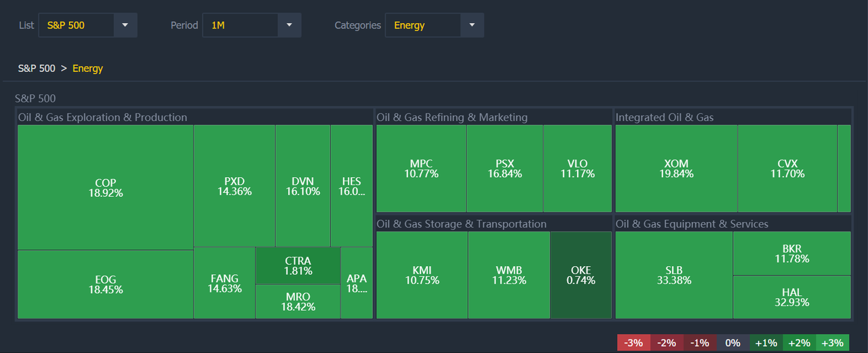
Task: Select the dark green OKE tile
Action: coord(581,275)
